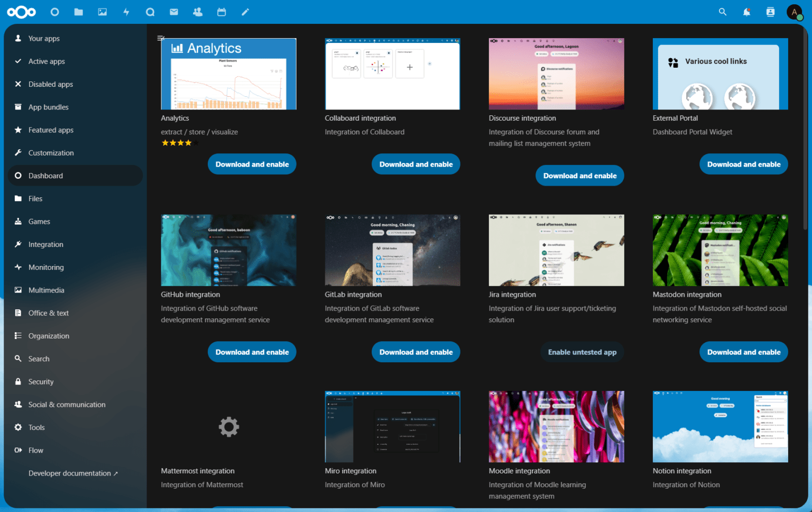
Task: Open unified search with the magnifier icon
Action: (x=723, y=12)
